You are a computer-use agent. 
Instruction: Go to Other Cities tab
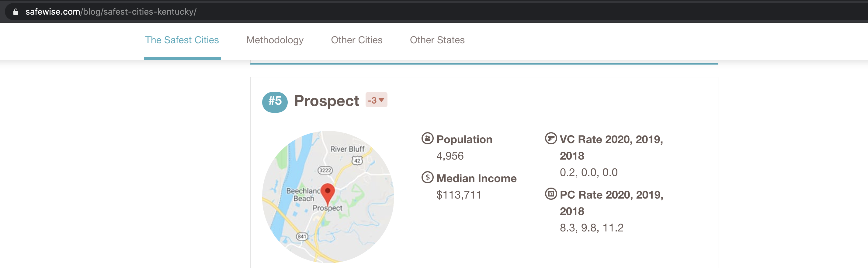[x=356, y=40]
